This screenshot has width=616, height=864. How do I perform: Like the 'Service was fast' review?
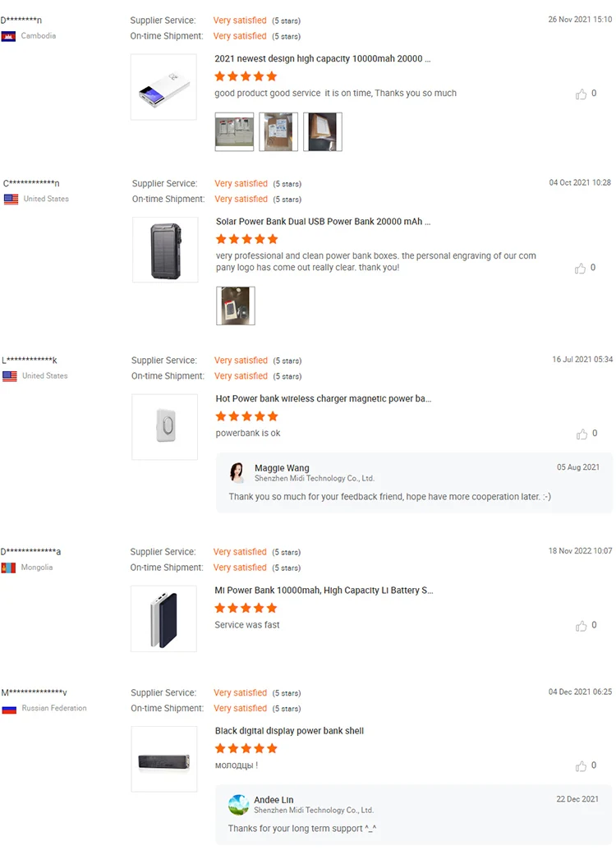582,626
